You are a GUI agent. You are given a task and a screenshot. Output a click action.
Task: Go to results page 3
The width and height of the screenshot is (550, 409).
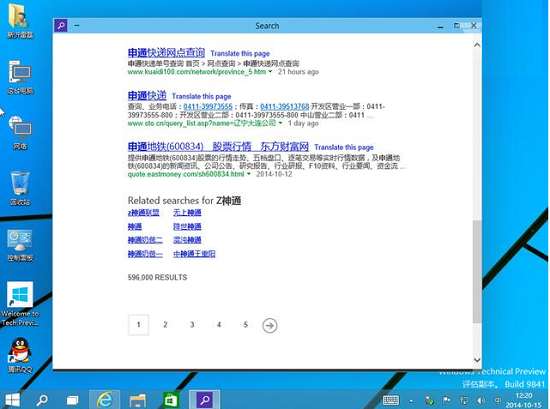pos(192,325)
